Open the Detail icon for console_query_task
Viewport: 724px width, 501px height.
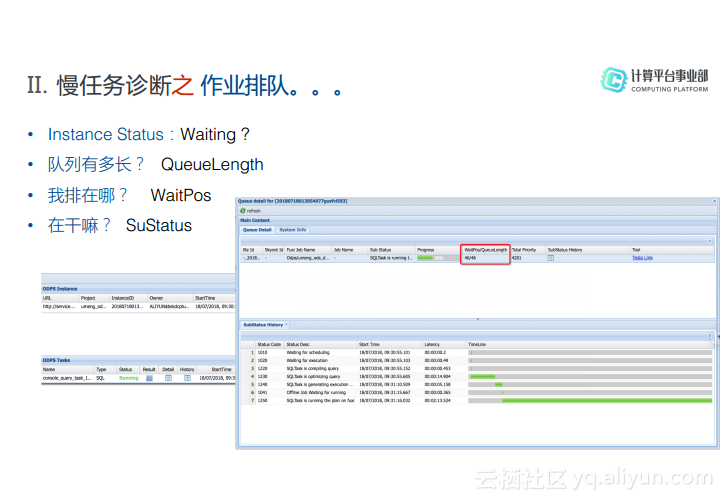click(168, 378)
